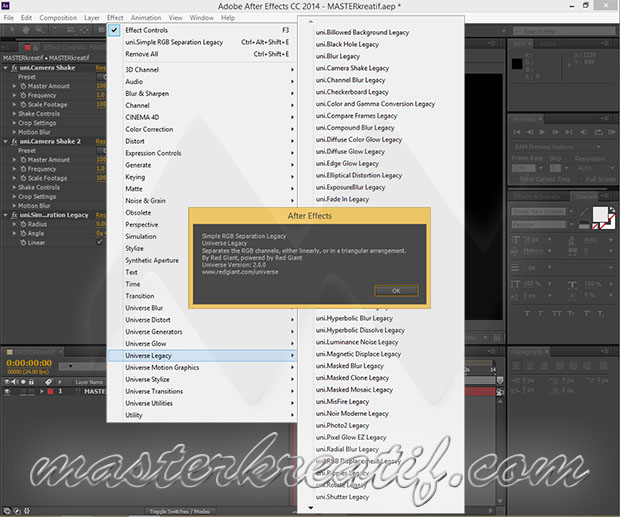Toggle the Linear checkbox
This screenshot has width=620, height=517.
click(x=99, y=242)
